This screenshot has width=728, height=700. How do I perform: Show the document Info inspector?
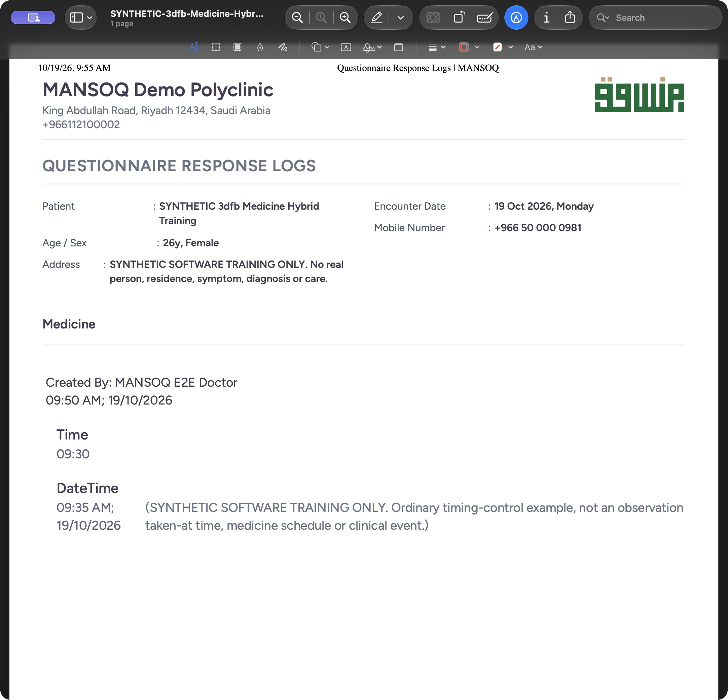point(546,17)
